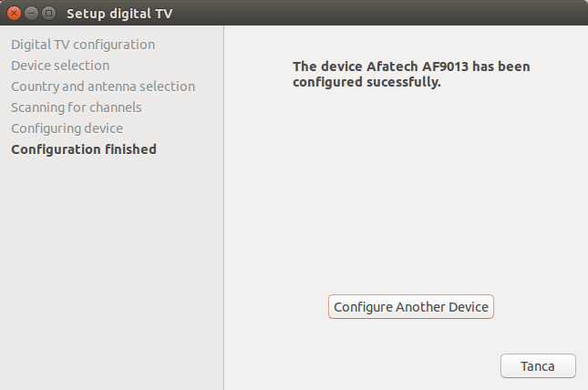Select the 'Configuring device' sidebar step
Viewport: 588px width, 390px height.
[67, 128]
